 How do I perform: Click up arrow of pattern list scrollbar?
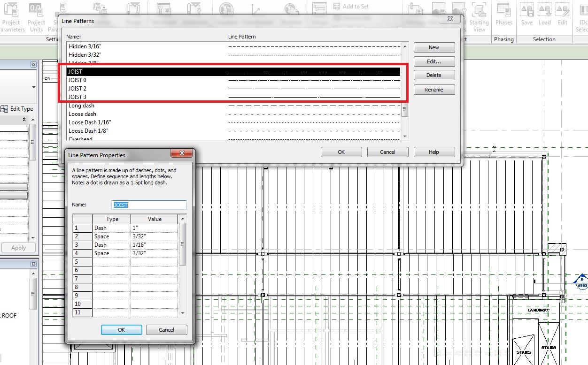(x=405, y=46)
